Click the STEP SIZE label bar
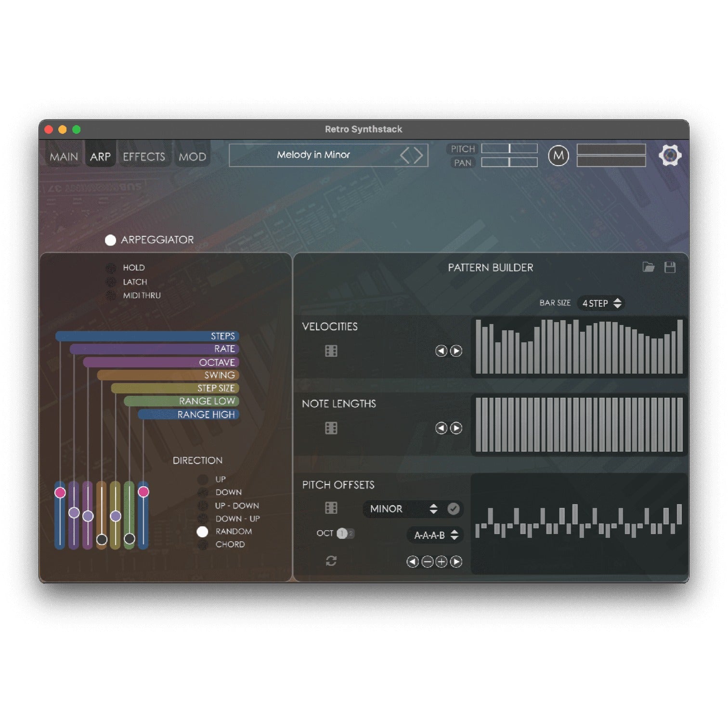The width and height of the screenshot is (728, 728). [175, 388]
